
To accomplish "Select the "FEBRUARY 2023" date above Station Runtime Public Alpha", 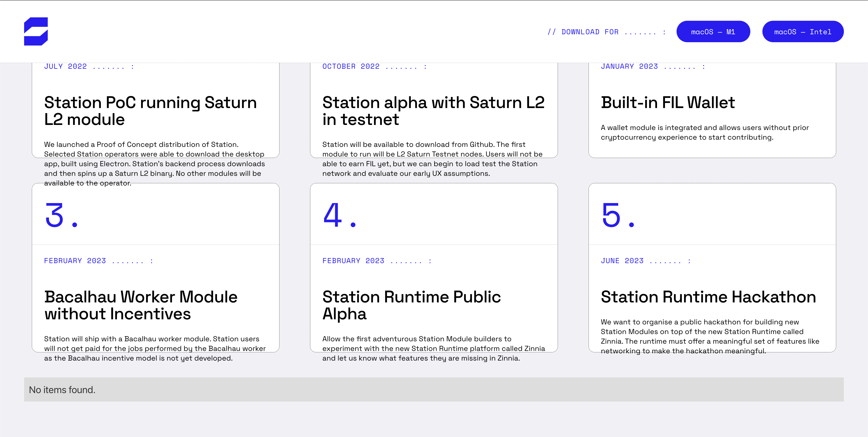I will tap(353, 261).
